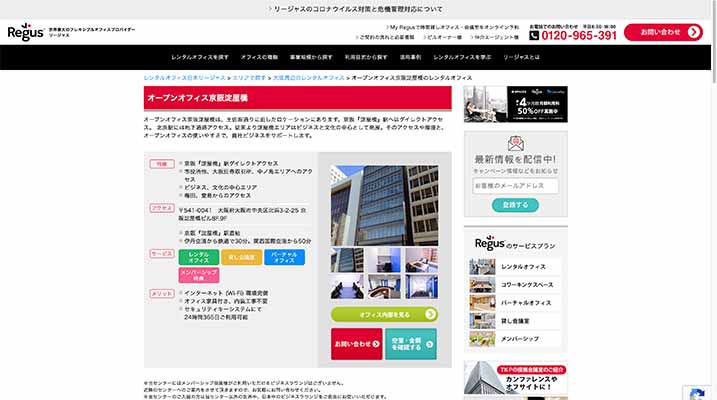This screenshot has width=717, height=400.
Task: Click the phone icon beside 0120-965-391
Action: [x=534, y=35]
